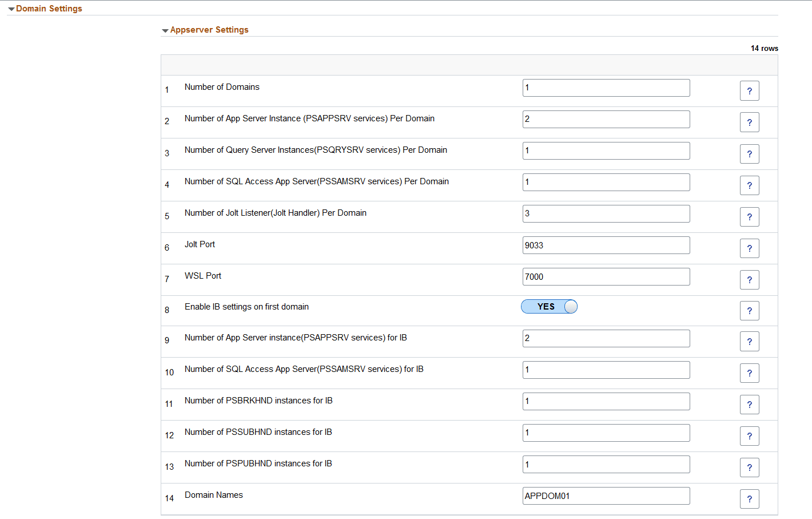Viewport: 812px width, 519px height.
Task: Open help for PSBRKHND instances row
Action: [749, 404]
